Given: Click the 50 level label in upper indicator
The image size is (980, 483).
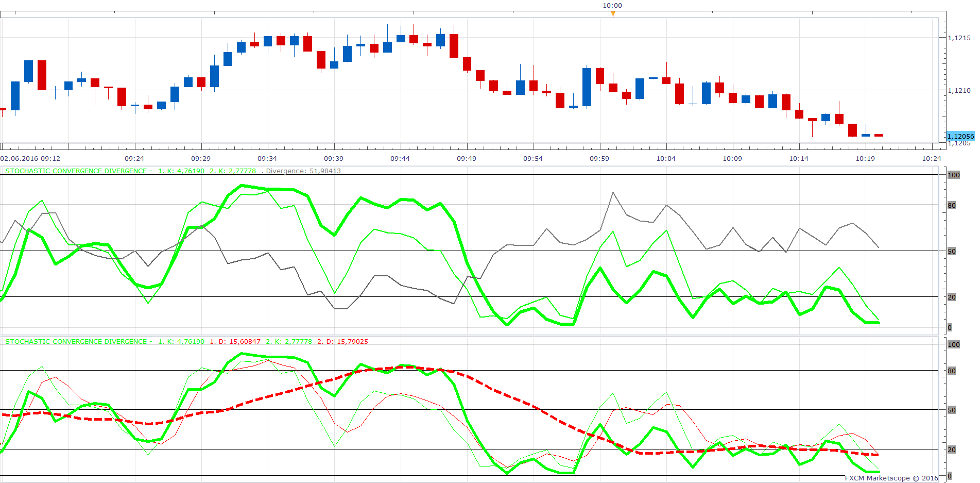Looking at the screenshot, I should click(952, 251).
